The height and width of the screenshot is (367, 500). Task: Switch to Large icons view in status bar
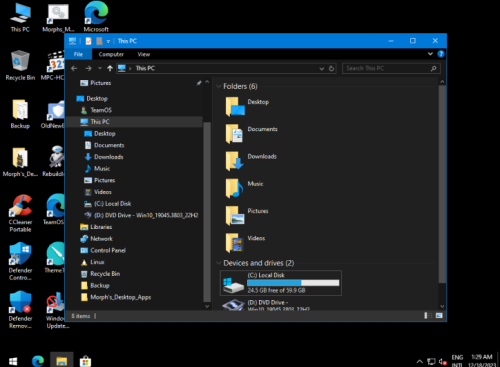[x=439, y=315]
